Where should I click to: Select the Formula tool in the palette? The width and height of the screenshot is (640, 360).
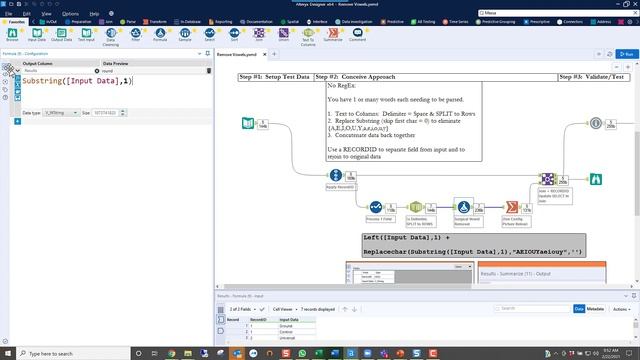coord(160,35)
